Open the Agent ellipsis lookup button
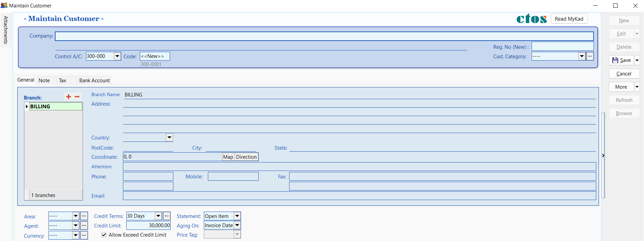The width and height of the screenshot is (644, 241). (x=84, y=225)
